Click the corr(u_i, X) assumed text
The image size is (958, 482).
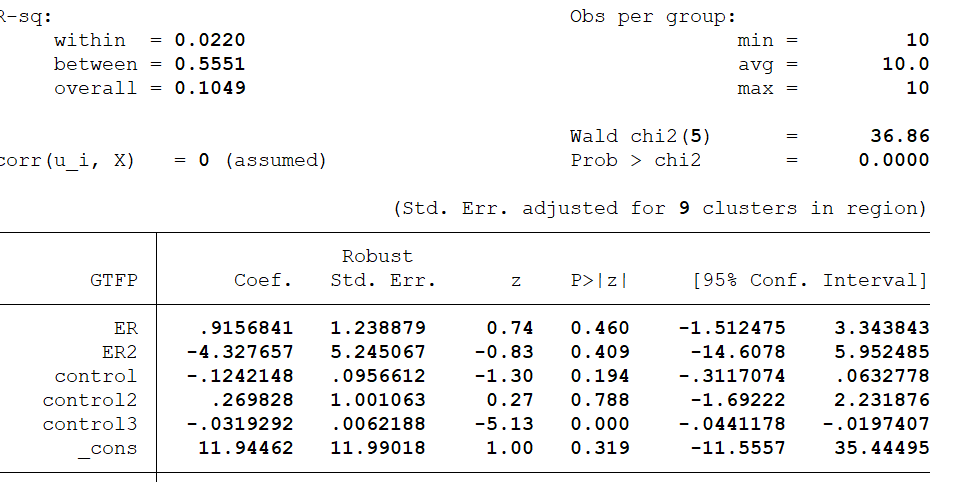click(276, 160)
